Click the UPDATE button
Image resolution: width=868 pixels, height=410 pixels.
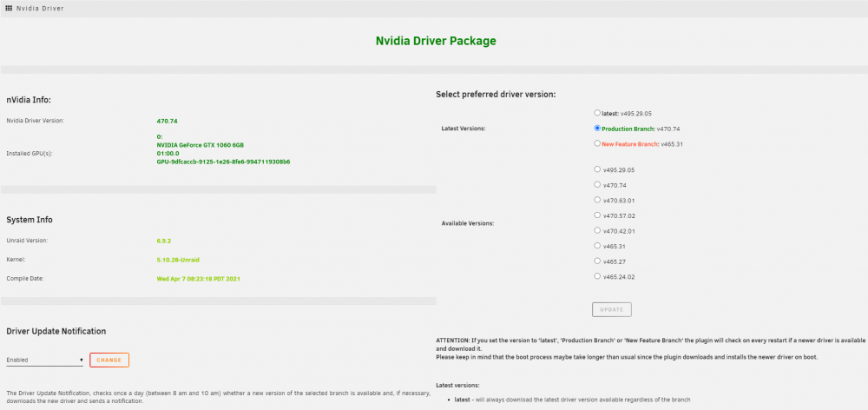(612, 310)
